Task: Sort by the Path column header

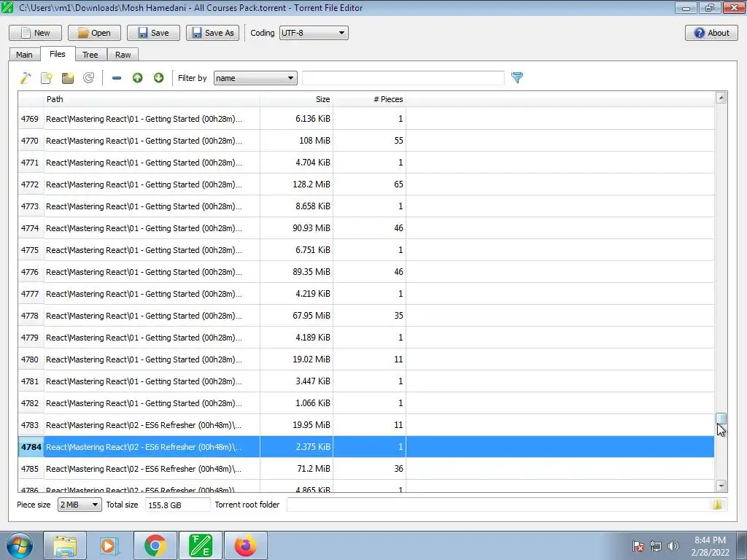Action: [x=152, y=99]
